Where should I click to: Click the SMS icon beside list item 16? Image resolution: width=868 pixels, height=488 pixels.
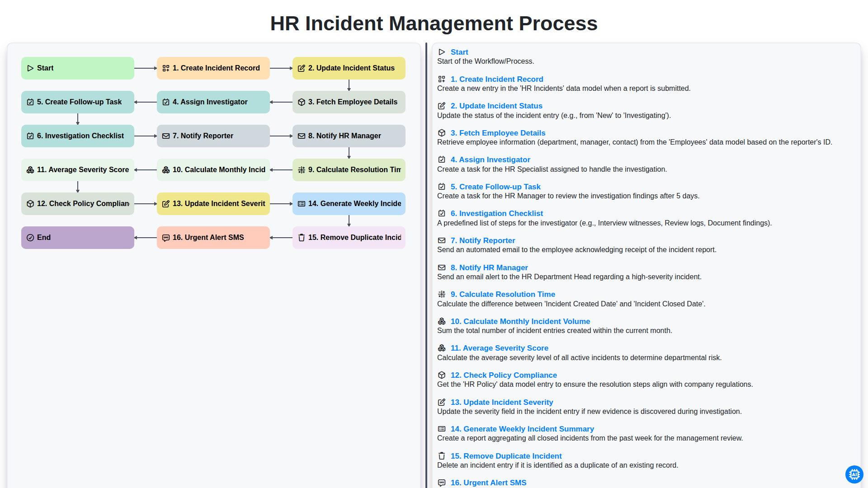(442, 483)
